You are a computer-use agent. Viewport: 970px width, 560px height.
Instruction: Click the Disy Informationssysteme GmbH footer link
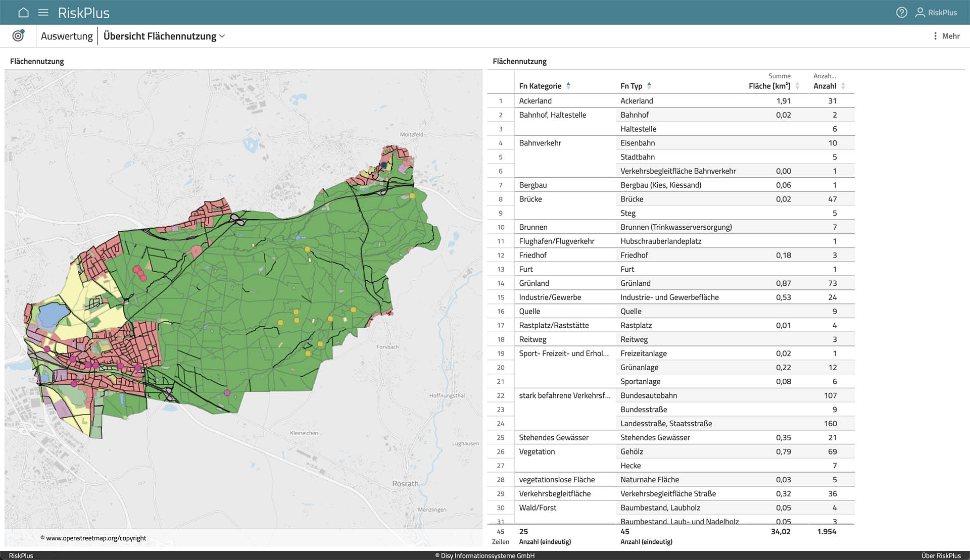coord(485,555)
